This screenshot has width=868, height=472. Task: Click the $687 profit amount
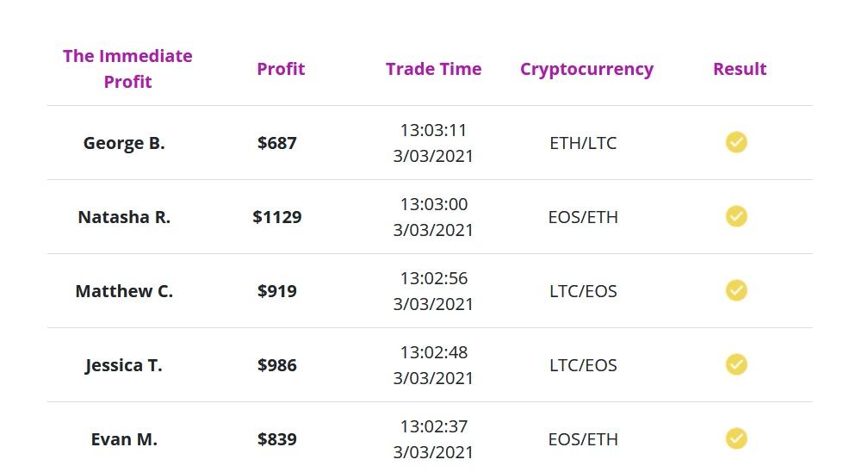pyautogui.click(x=277, y=143)
